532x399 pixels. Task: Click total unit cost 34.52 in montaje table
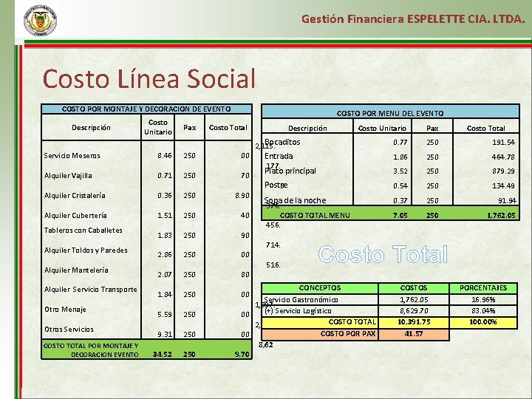pyautogui.click(x=162, y=354)
